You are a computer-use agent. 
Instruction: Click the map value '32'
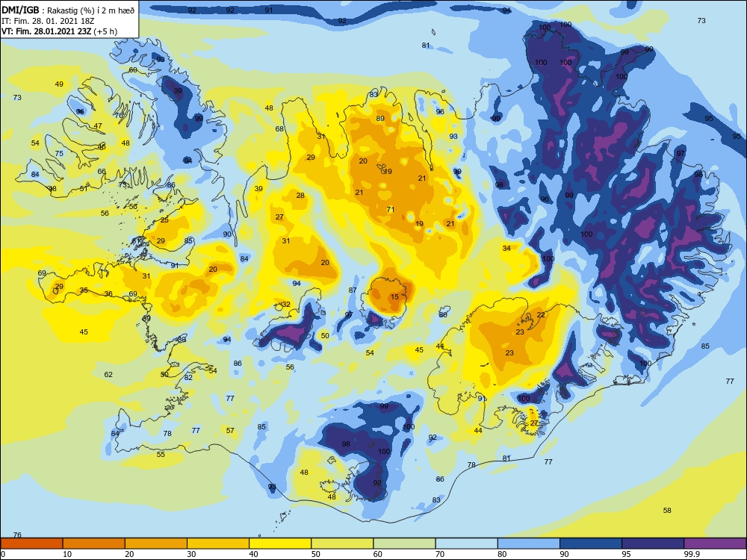point(286,305)
